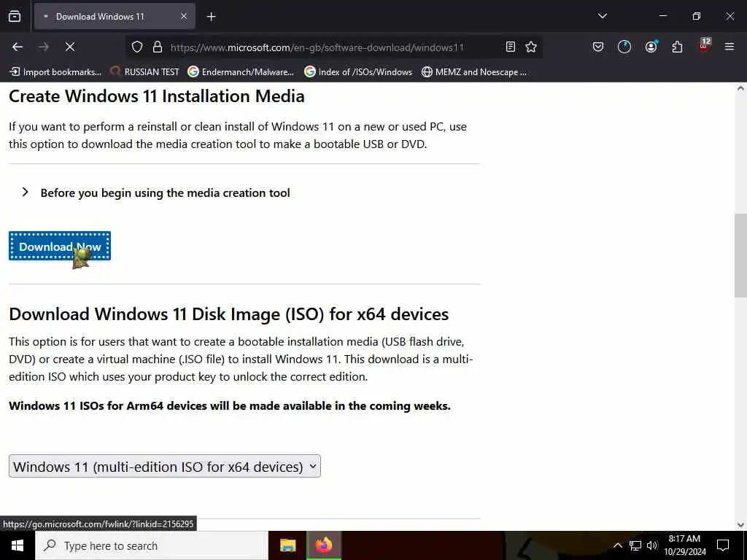Click the Download Now button
The height and width of the screenshot is (560, 747).
pyautogui.click(x=60, y=246)
